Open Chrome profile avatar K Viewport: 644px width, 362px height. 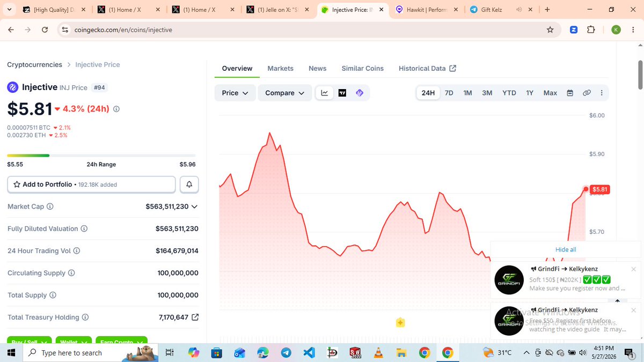pos(616,29)
